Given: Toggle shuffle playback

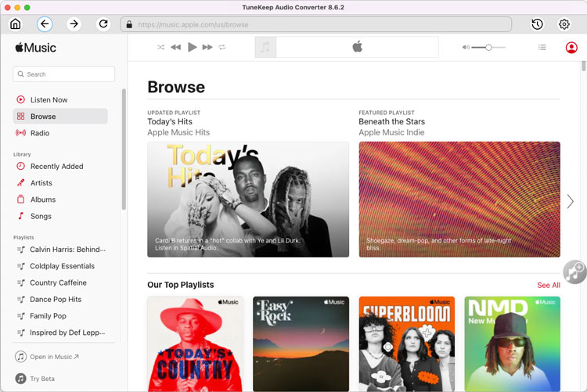Looking at the screenshot, I should pyautogui.click(x=160, y=47).
